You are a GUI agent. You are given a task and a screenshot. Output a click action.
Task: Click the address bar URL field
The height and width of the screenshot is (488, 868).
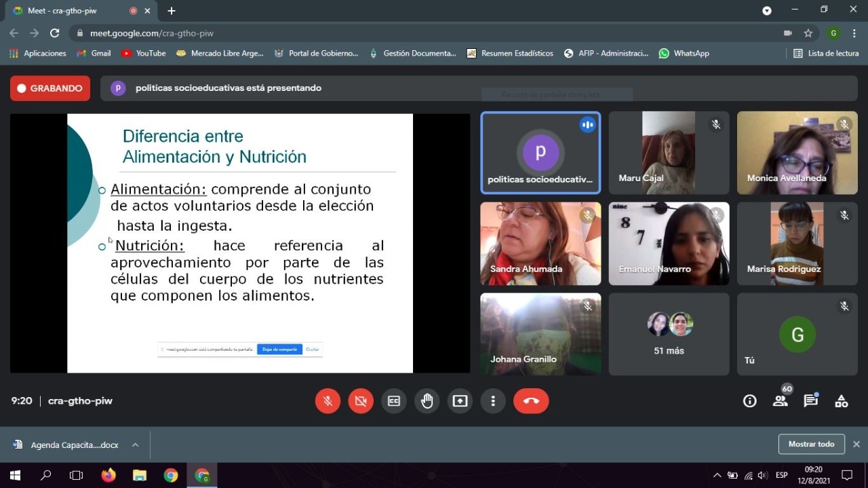[x=407, y=33]
